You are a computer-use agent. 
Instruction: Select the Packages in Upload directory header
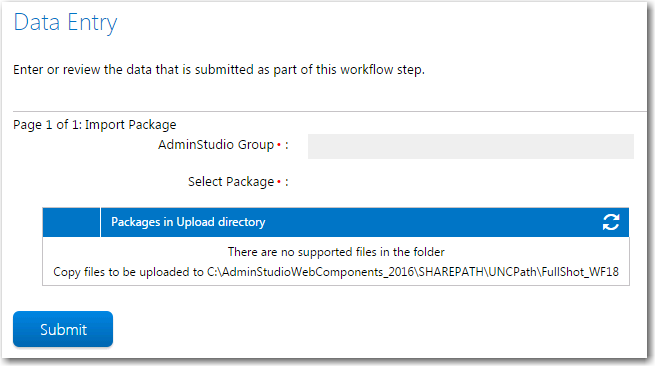[188, 222]
